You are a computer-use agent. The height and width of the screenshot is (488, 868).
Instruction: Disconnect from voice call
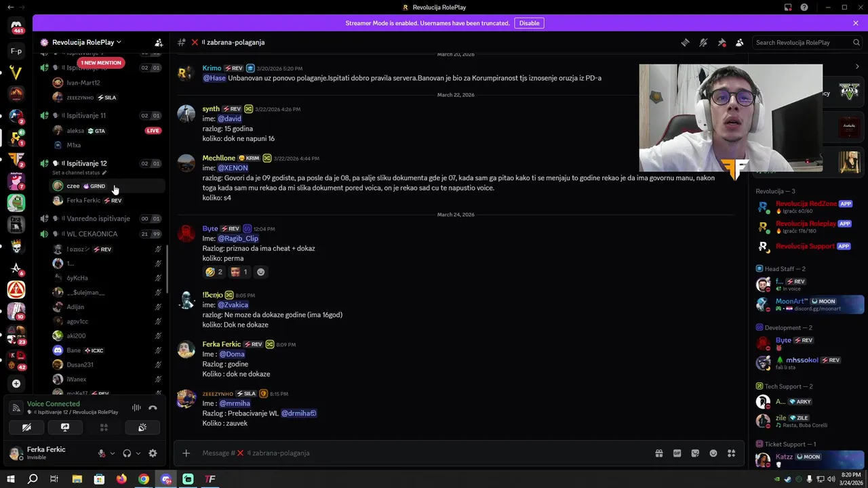click(153, 407)
